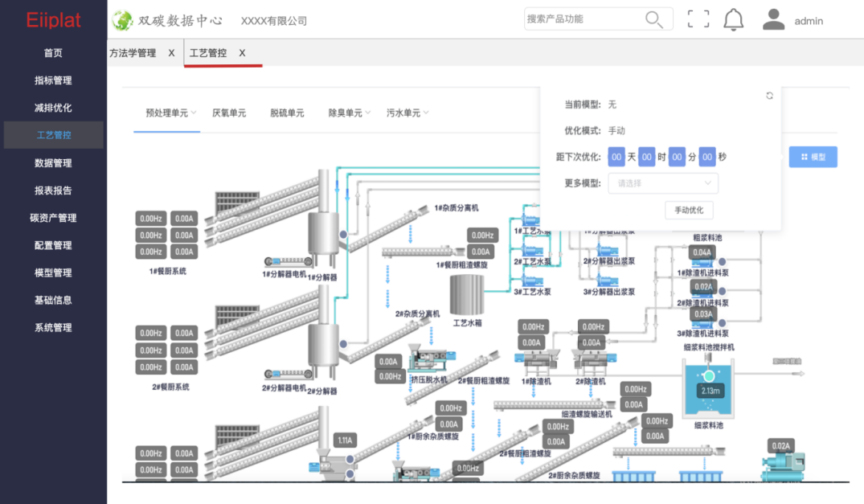Close the 方法学管理 tab
The image size is (864, 504).
click(171, 53)
